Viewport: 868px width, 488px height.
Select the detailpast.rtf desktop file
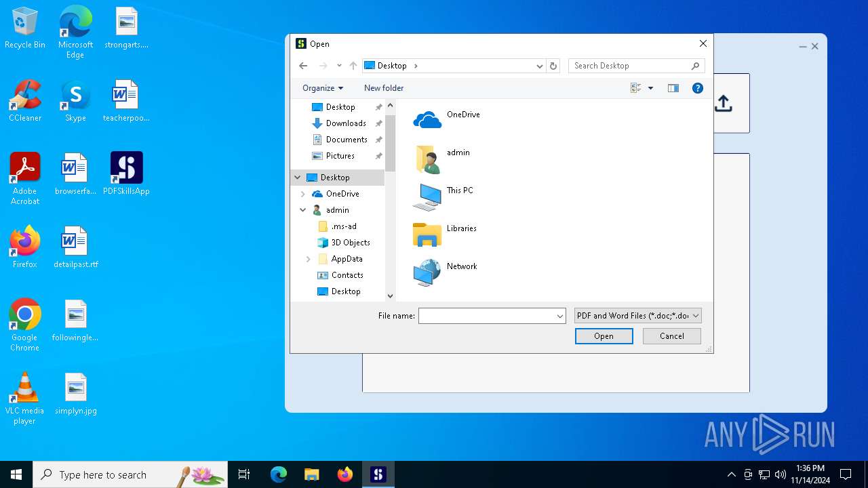click(75, 247)
